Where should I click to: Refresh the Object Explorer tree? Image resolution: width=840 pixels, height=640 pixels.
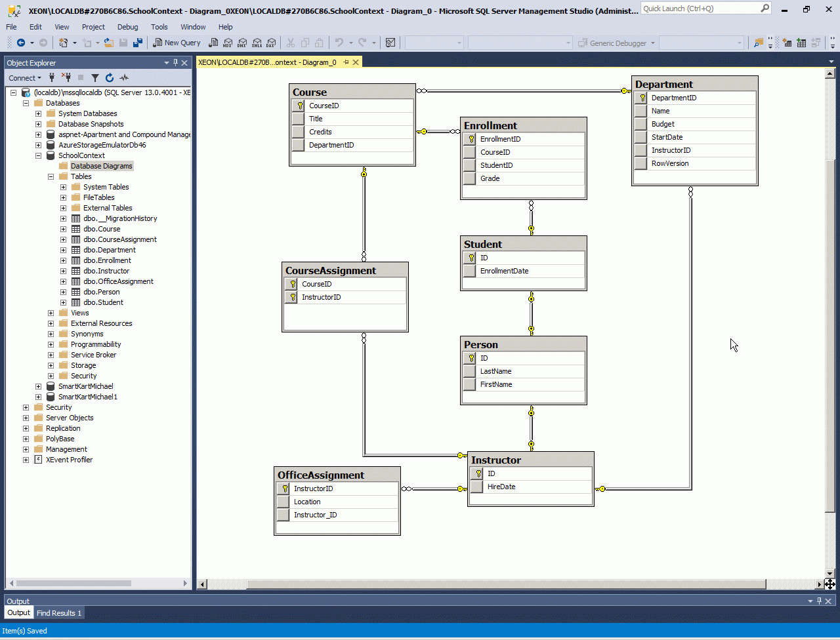pyautogui.click(x=110, y=77)
